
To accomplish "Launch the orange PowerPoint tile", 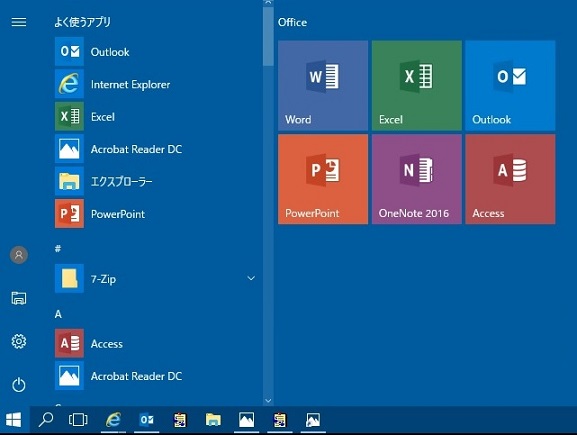I will click(323, 179).
